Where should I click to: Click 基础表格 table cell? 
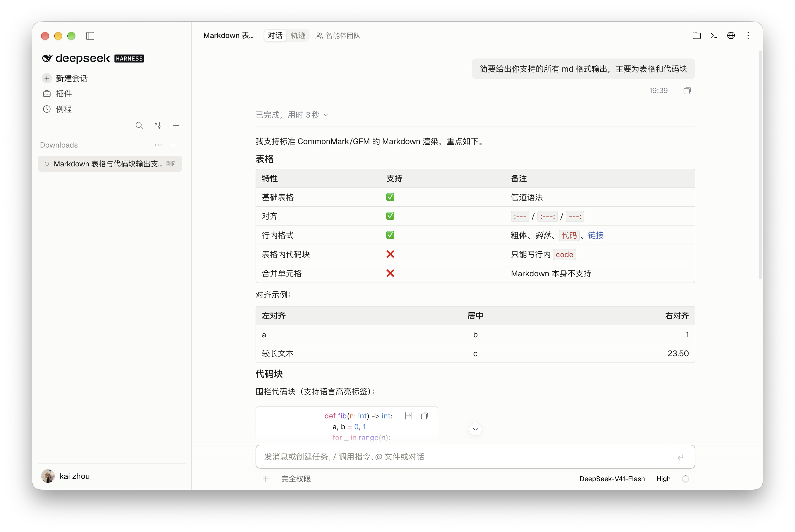point(278,197)
